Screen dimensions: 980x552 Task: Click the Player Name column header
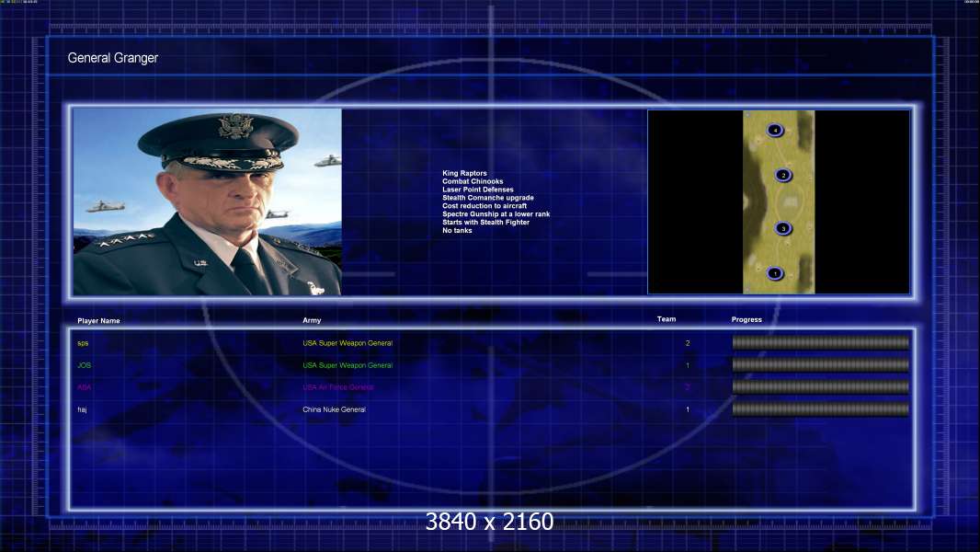click(x=98, y=321)
